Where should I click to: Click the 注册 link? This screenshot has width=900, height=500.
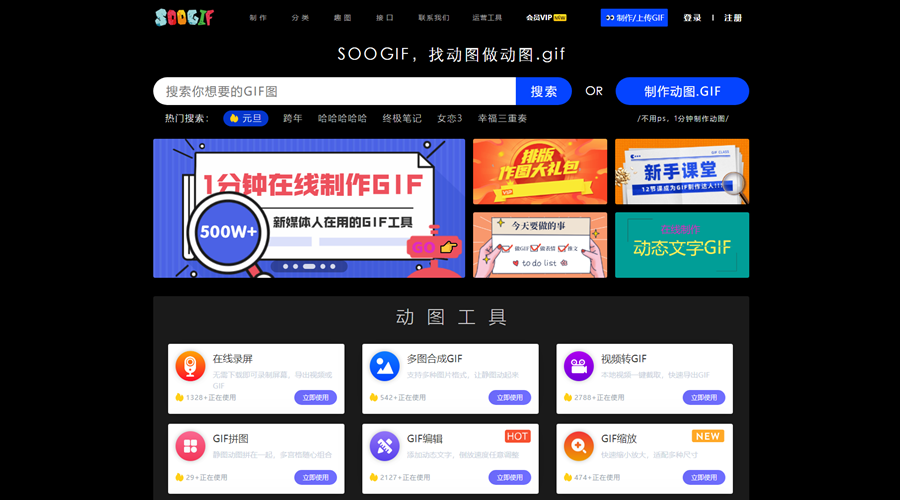[x=733, y=18]
